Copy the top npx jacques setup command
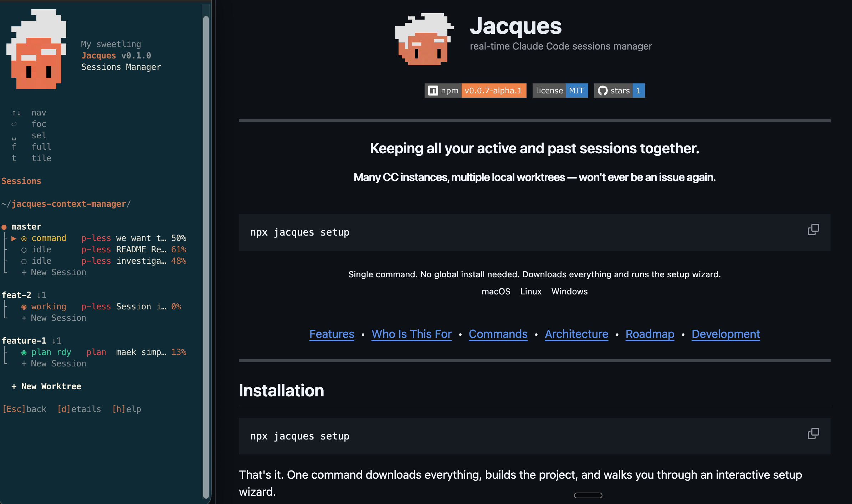Viewport: 852px width, 504px height. [x=813, y=230]
